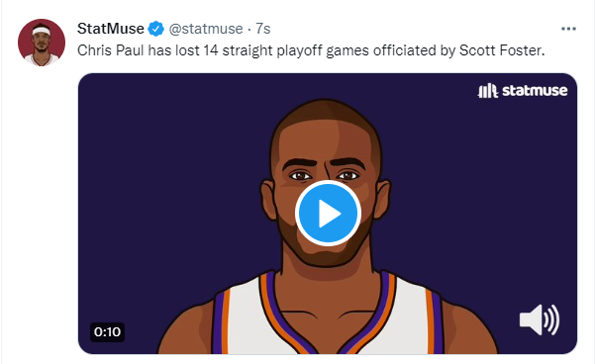The height and width of the screenshot is (364, 595).
Task: Click the statmuse watermark text in video
Action: point(535,91)
